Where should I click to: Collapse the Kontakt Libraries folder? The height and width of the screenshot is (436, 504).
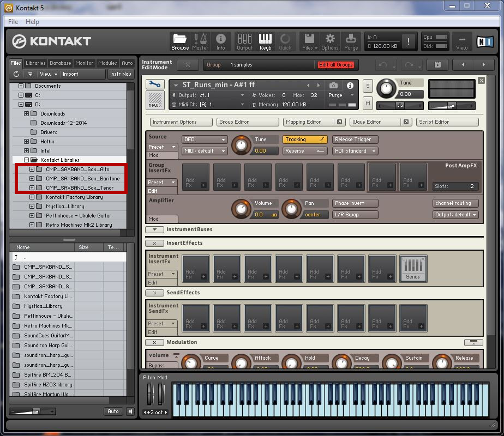26,160
